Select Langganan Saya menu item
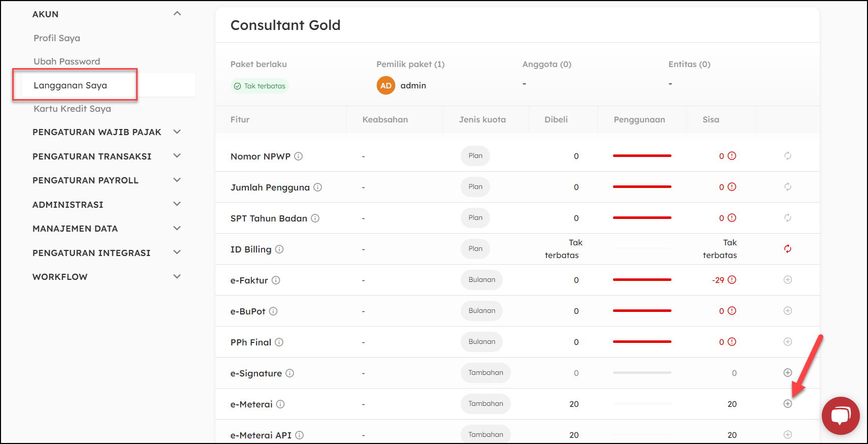 [70, 85]
